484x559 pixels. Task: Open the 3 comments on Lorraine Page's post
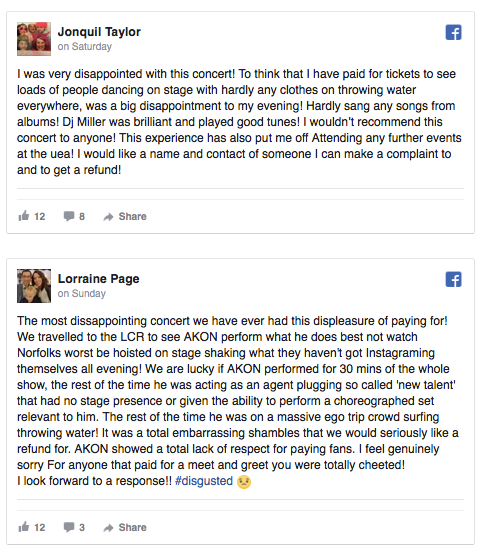click(x=74, y=527)
